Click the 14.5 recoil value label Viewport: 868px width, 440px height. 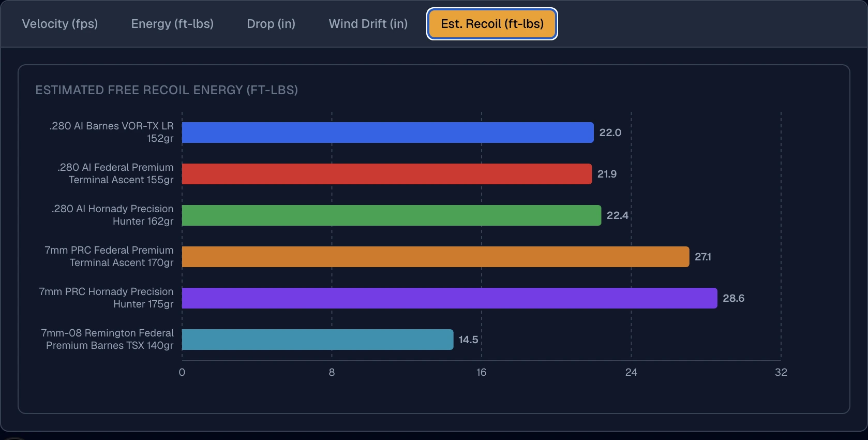coord(468,340)
